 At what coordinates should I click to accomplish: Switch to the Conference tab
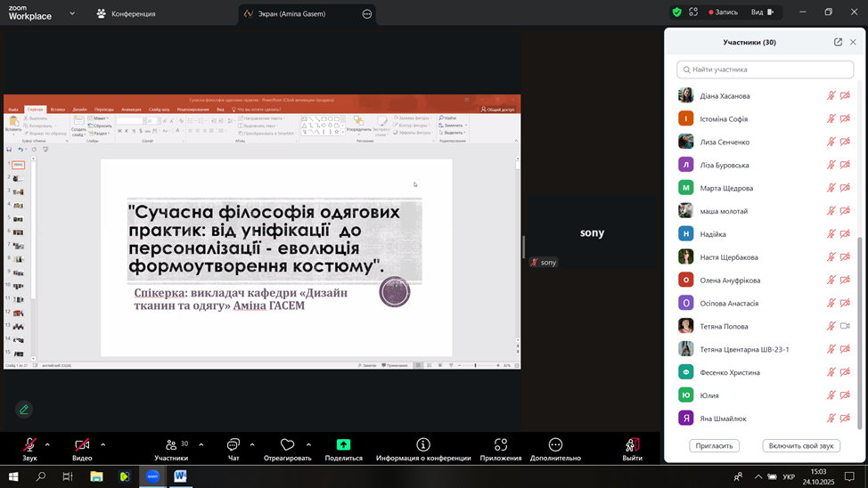pyautogui.click(x=126, y=13)
